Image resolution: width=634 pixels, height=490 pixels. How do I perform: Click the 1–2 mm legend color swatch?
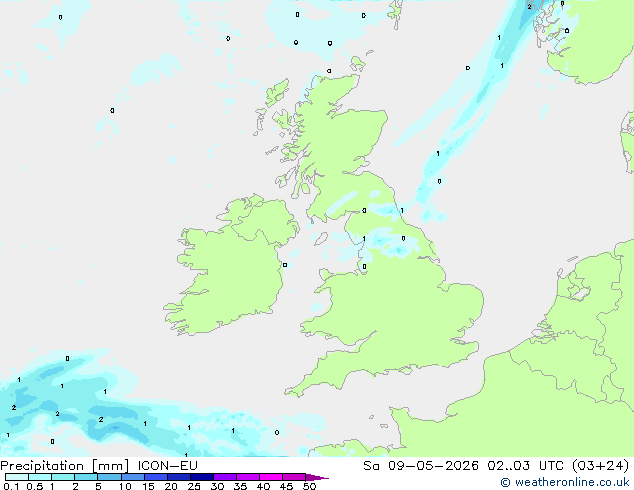point(63,477)
